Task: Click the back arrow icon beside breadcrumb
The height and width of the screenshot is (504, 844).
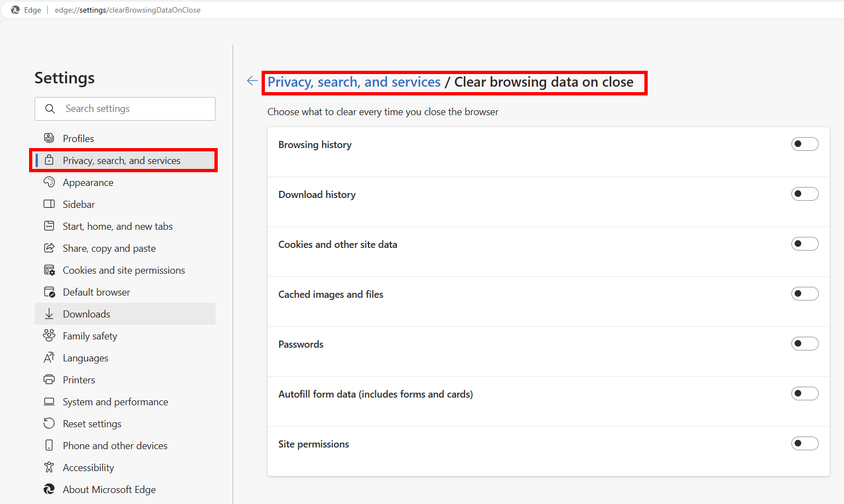Action: click(x=252, y=81)
